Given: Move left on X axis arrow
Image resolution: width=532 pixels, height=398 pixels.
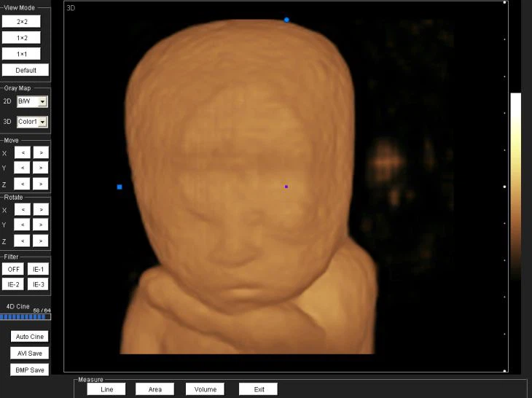Looking at the screenshot, I should pyautogui.click(x=22, y=153).
